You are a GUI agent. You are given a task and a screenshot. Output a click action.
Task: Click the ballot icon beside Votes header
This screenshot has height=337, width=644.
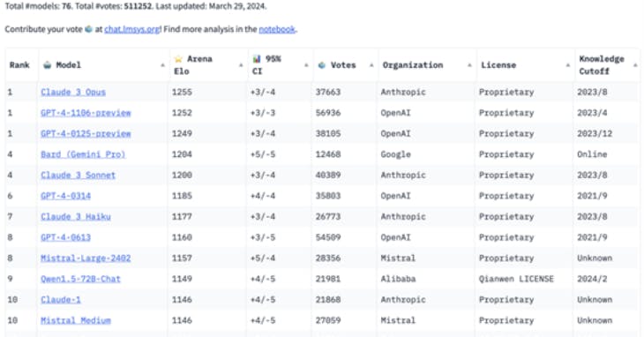coord(322,65)
